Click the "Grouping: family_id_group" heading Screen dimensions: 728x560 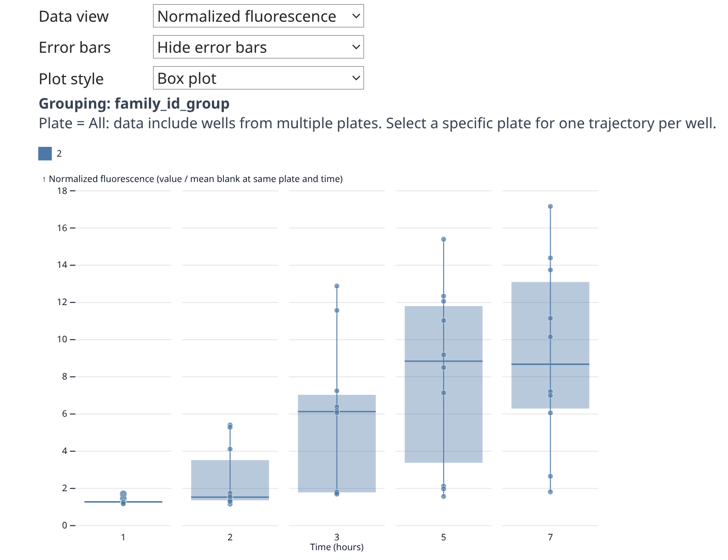pyautogui.click(x=134, y=103)
